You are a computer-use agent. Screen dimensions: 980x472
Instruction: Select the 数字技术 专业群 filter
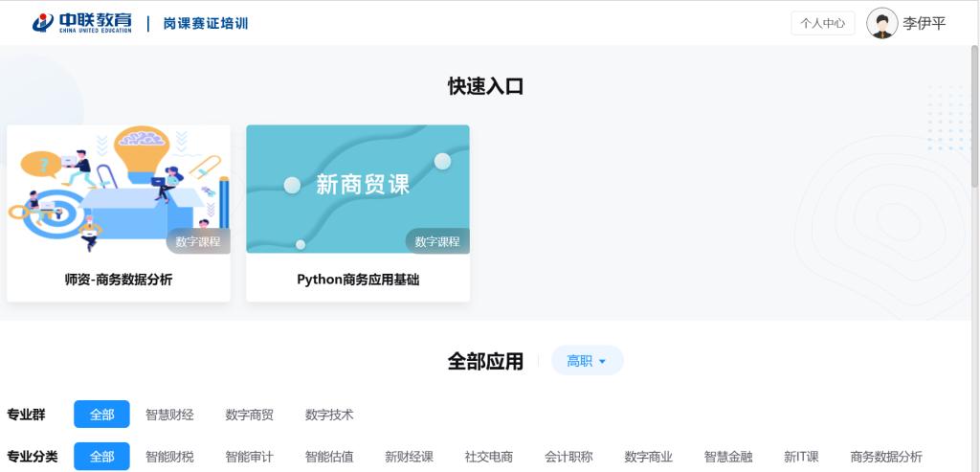tap(329, 415)
